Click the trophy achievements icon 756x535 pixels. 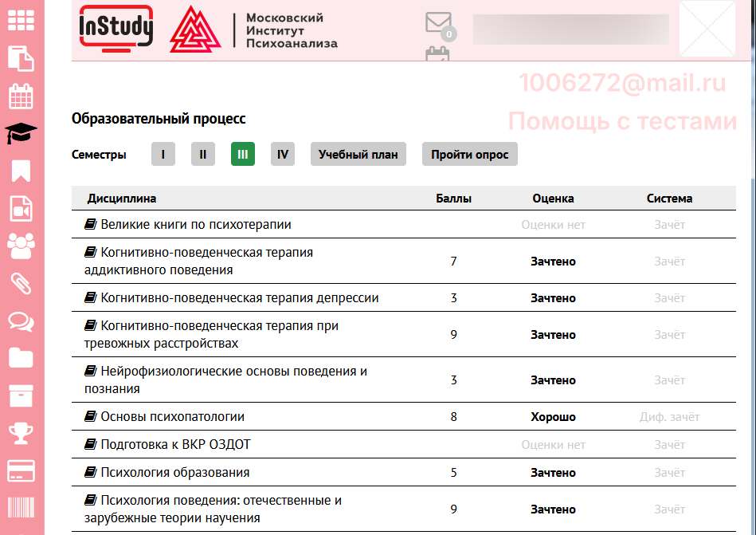coord(21,433)
